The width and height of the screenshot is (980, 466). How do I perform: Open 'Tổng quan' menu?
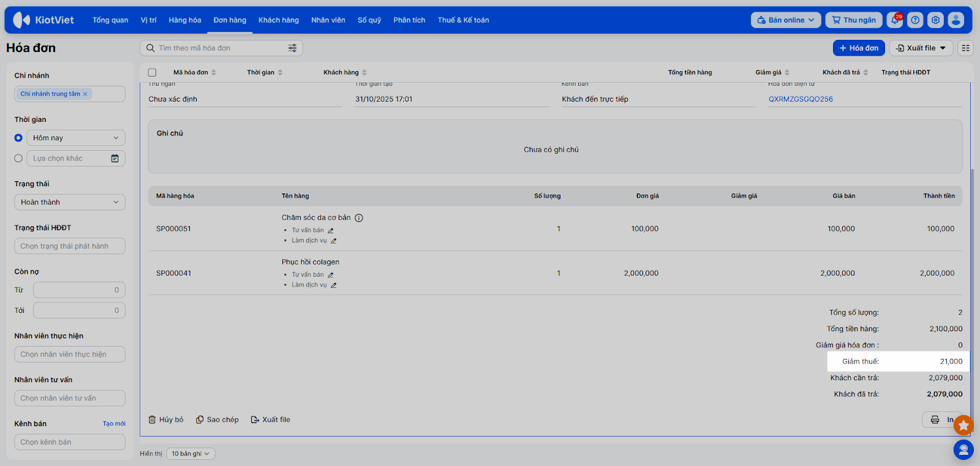(x=110, y=20)
